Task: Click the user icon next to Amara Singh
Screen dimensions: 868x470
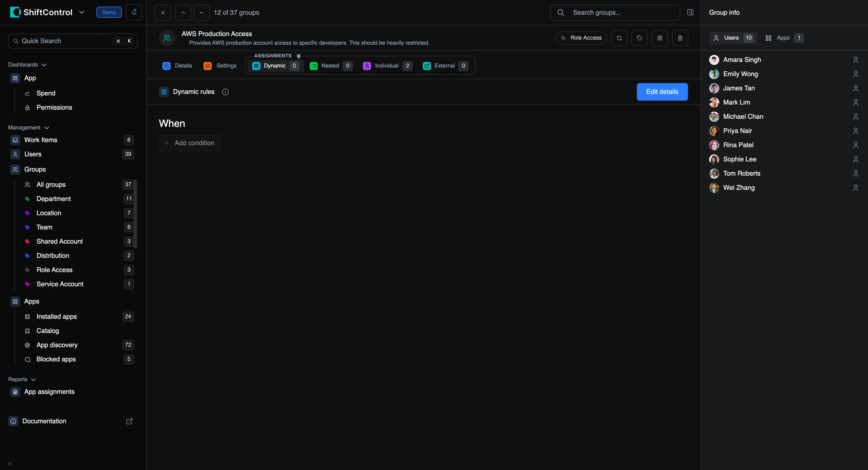Action: point(856,60)
